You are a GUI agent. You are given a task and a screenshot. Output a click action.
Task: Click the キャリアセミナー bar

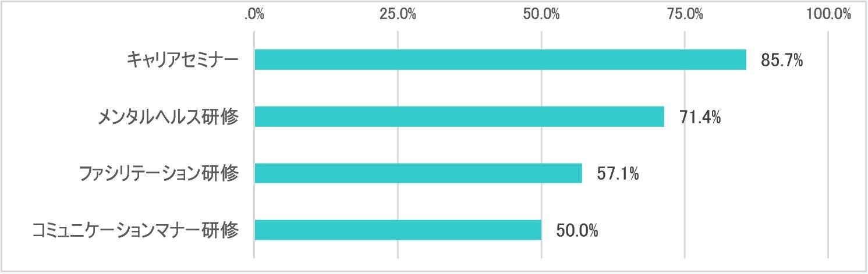tap(500, 60)
